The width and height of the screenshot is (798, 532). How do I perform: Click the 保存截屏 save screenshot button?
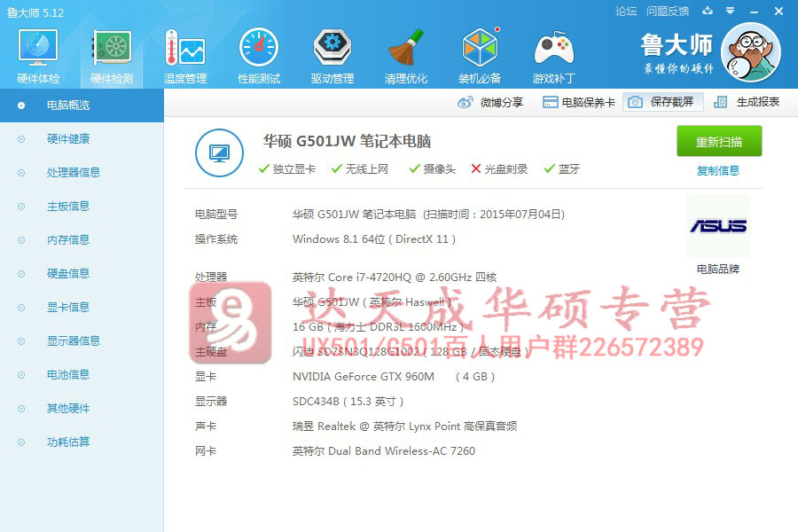tap(662, 102)
